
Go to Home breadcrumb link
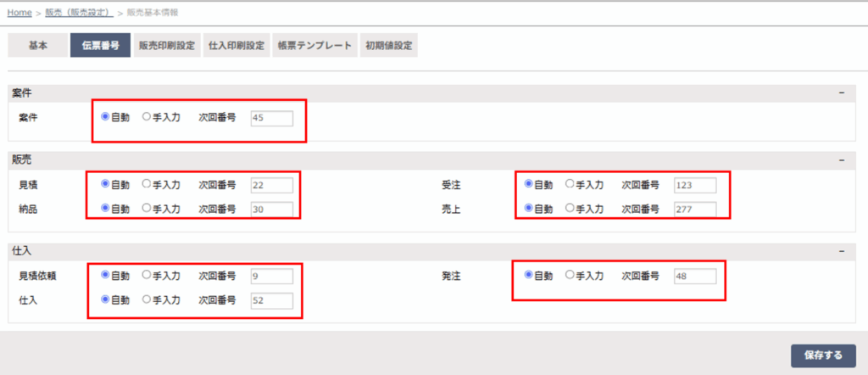click(19, 13)
